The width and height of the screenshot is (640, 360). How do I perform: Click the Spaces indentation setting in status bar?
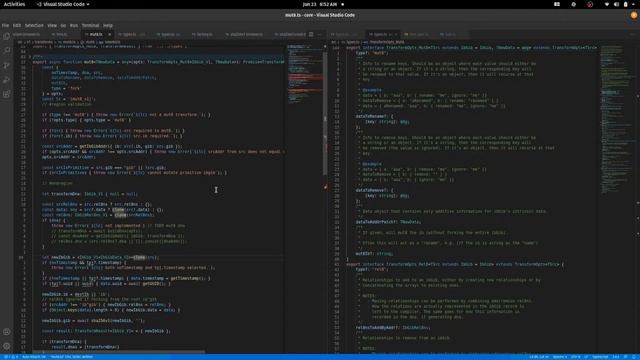click(560, 357)
